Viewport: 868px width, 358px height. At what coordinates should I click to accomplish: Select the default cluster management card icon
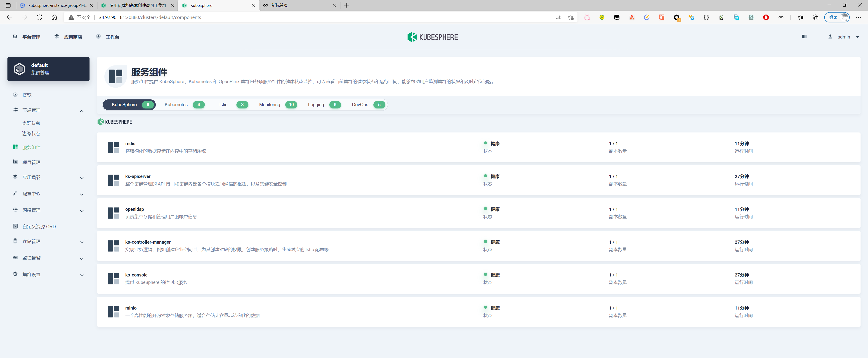tap(19, 69)
